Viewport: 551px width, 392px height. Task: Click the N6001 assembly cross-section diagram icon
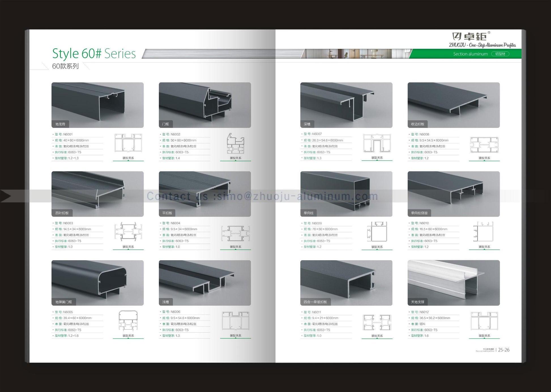click(x=128, y=143)
